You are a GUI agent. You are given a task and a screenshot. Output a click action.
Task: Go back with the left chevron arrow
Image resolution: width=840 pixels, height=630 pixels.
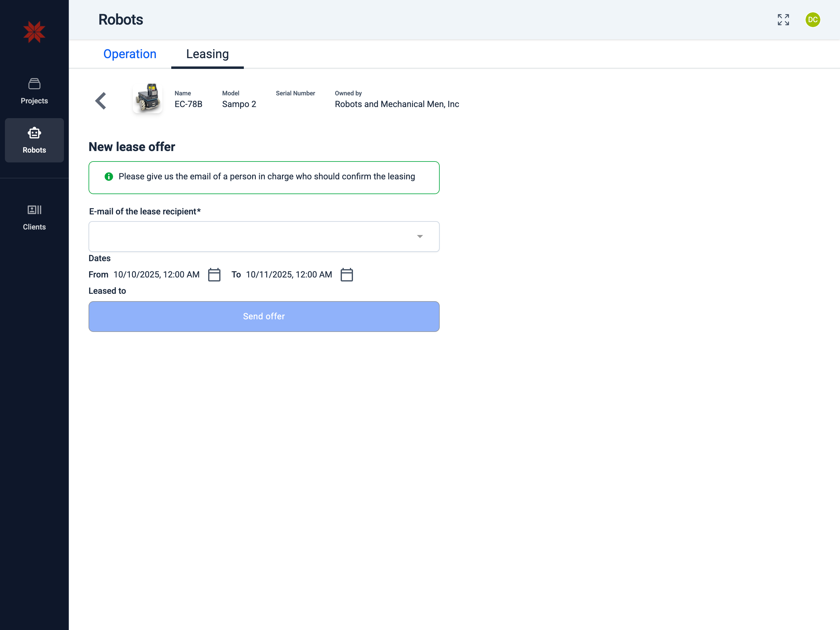[x=101, y=101]
